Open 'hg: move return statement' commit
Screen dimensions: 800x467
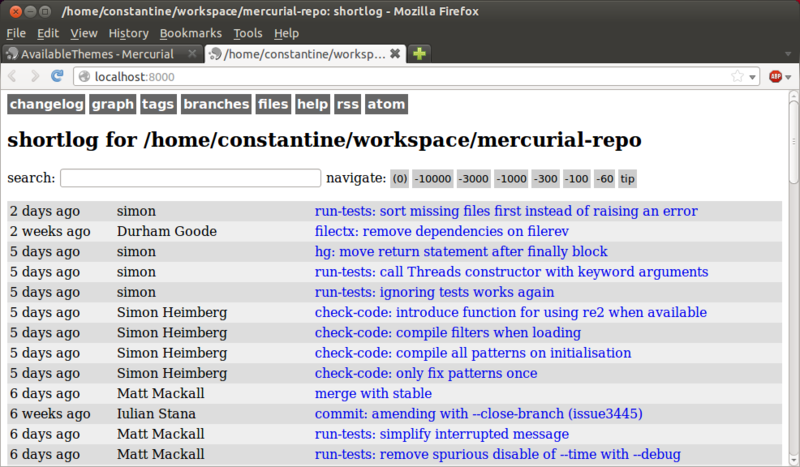pyautogui.click(x=461, y=252)
